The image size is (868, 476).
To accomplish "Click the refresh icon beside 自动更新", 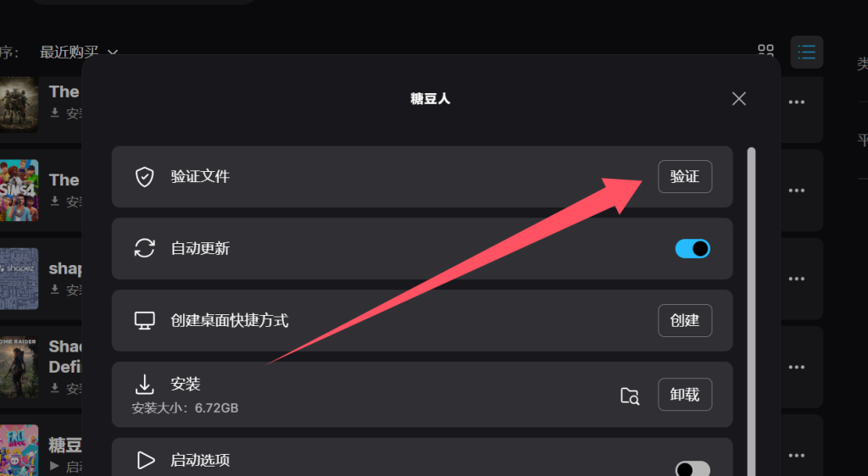I will 144,248.
